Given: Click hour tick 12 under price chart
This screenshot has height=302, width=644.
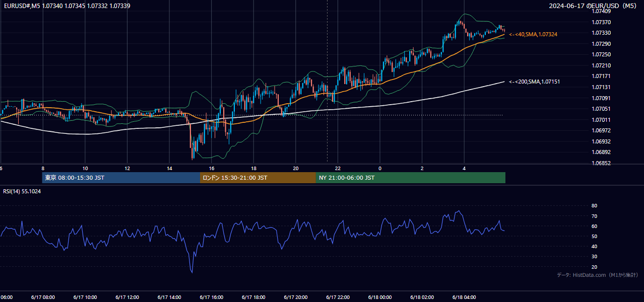Looking at the screenshot, I should tap(127, 169).
